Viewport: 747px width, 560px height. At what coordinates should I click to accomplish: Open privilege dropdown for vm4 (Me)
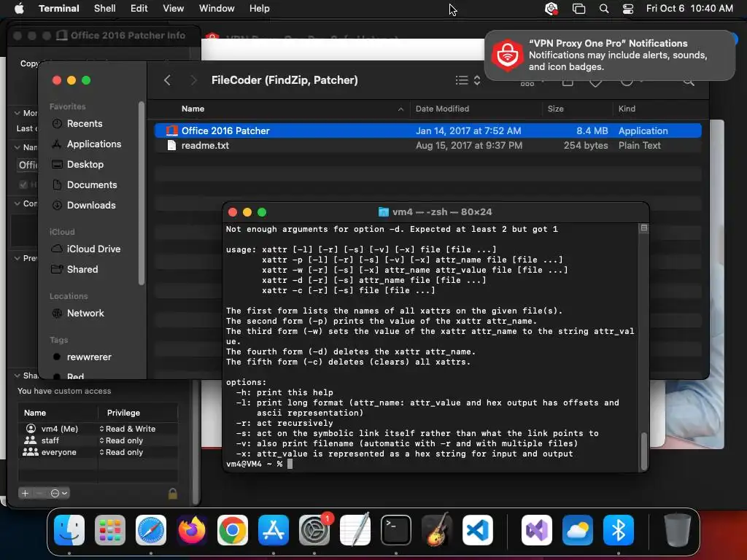pyautogui.click(x=127, y=429)
